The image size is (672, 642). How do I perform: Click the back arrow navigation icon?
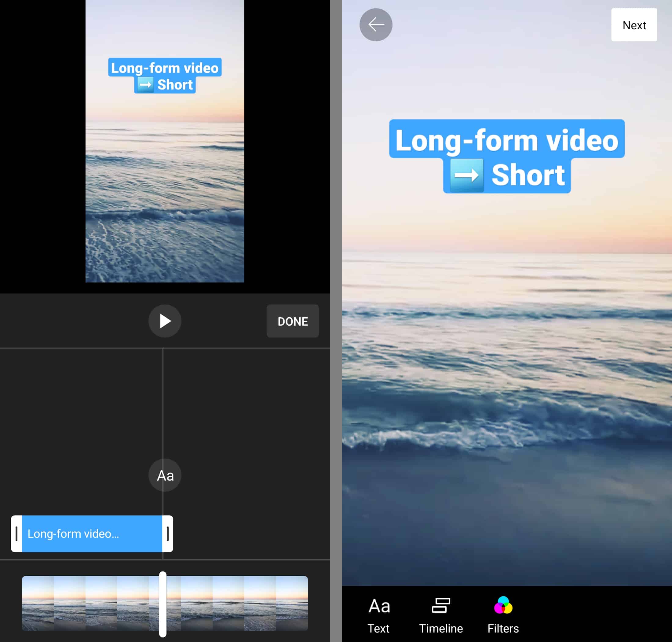(375, 24)
